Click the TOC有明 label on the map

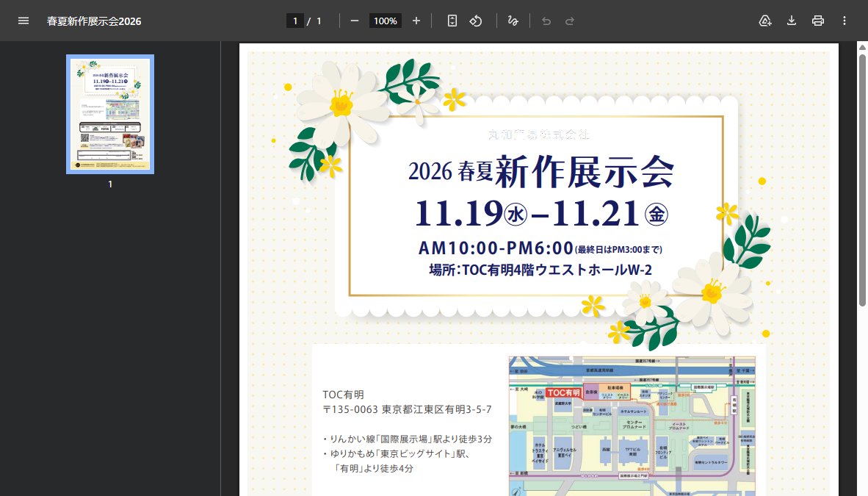click(563, 392)
